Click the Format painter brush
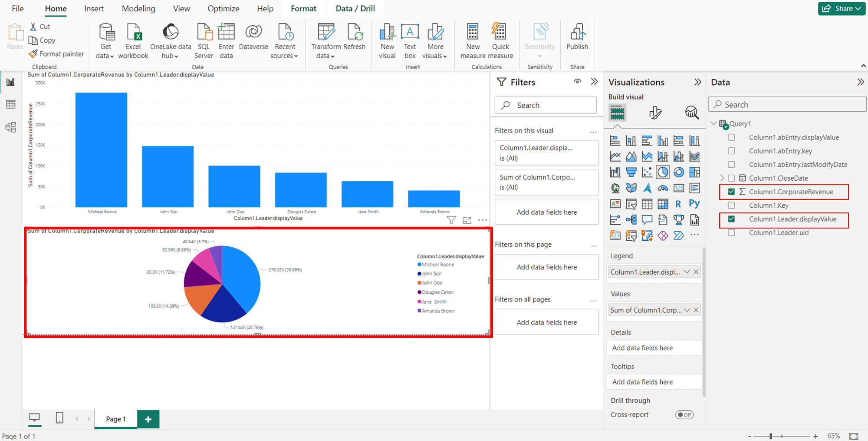This screenshot has width=868, height=441. tap(33, 54)
